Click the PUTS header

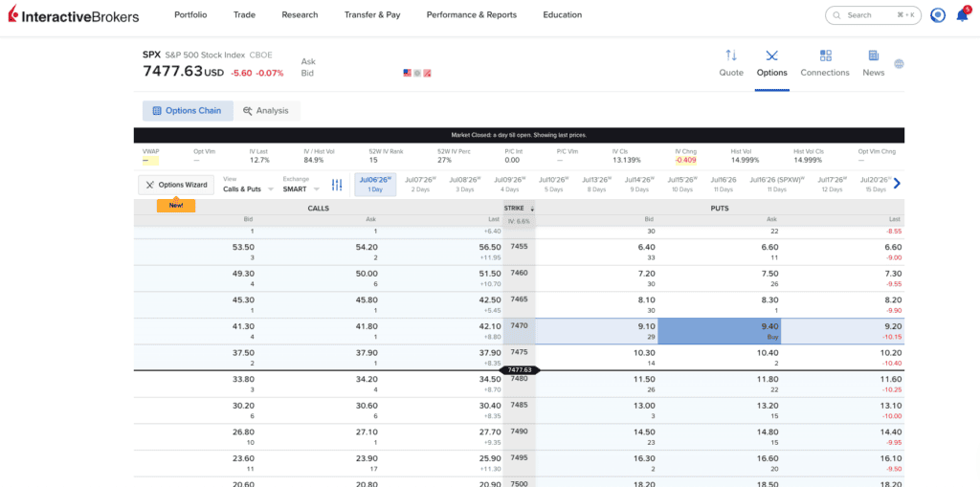pyautogui.click(x=720, y=209)
